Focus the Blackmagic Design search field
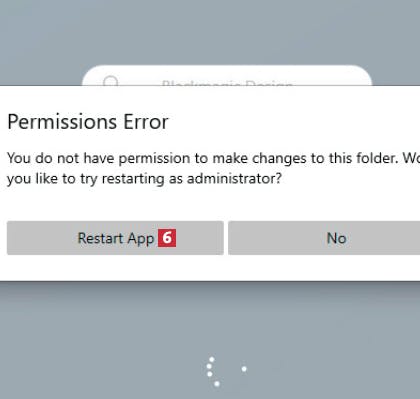This screenshot has width=420, height=399. 227,76
